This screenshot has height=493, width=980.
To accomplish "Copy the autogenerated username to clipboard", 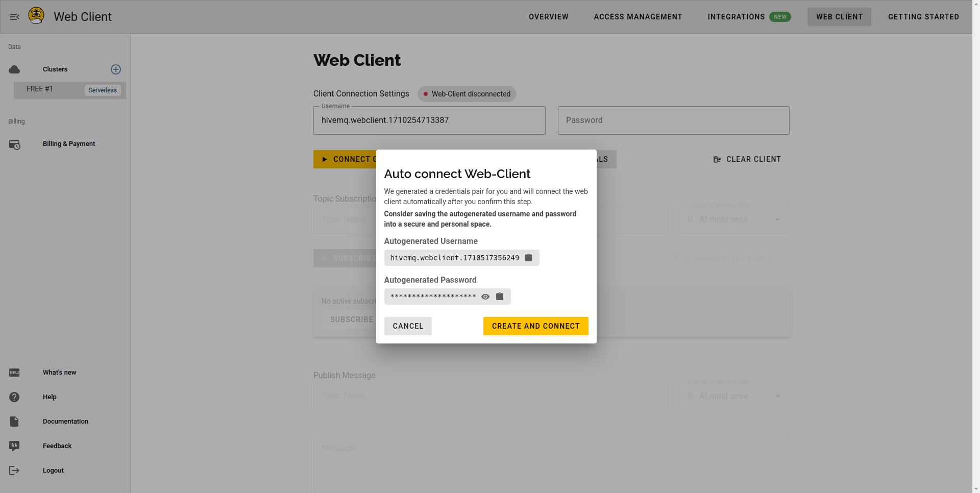I will 529,258.
